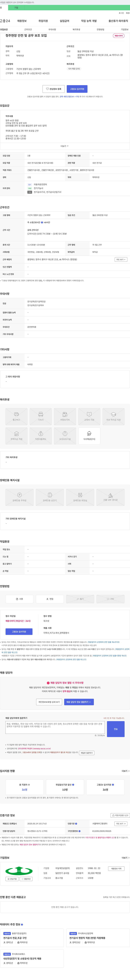Click info icon beside 빅데이터 추천 정보
130x980 pixels.
pyautogui.click(x=22, y=924)
